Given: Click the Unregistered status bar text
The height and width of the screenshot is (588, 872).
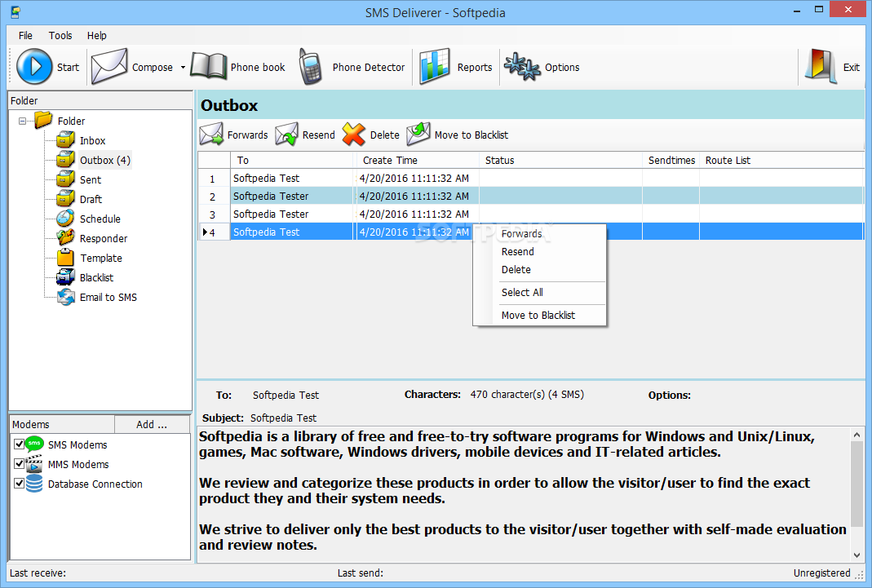Looking at the screenshot, I should pyautogui.click(x=822, y=573).
